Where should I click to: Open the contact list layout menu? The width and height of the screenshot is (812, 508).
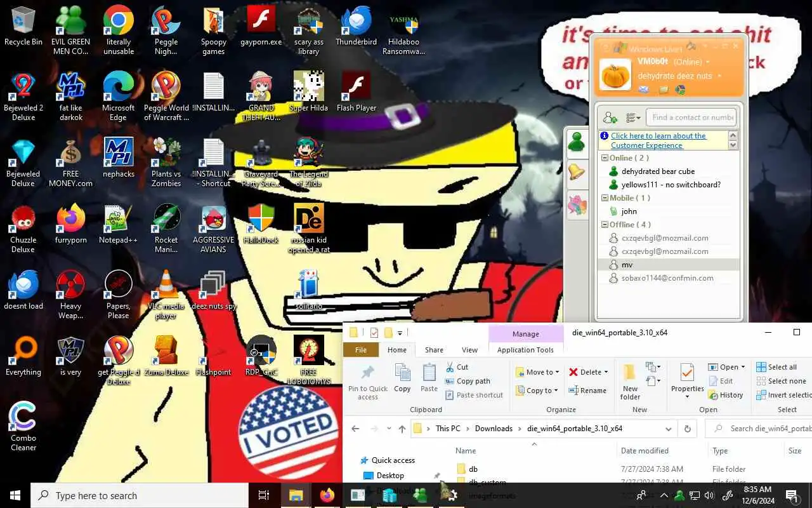tap(633, 117)
